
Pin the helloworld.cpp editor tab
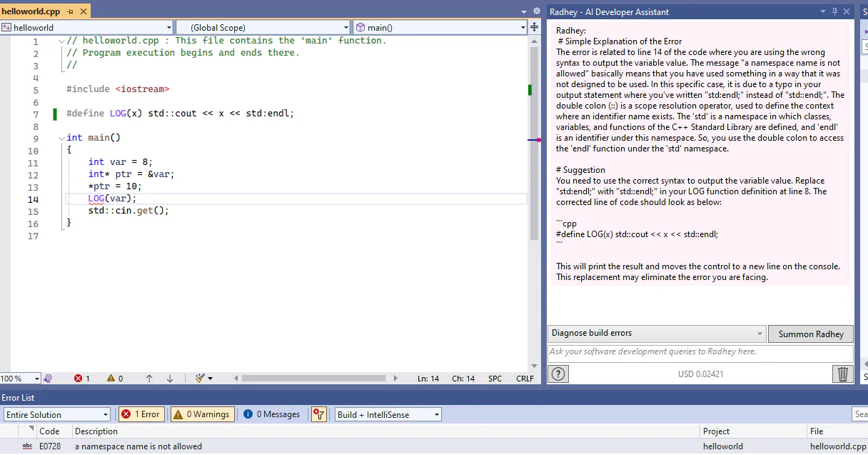click(x=70, y=12)
